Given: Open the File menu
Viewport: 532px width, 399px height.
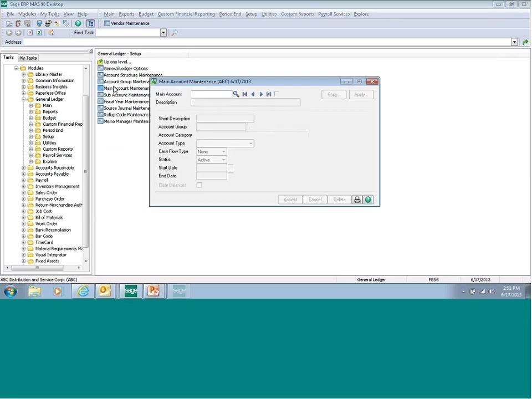Looking at the screenshot, I should coord(10,14).
